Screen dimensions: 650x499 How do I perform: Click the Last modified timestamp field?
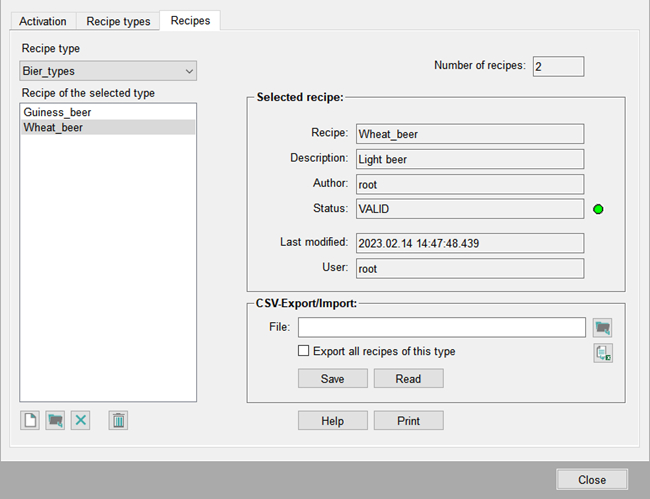pyautogui.click(x=470, y=243)
